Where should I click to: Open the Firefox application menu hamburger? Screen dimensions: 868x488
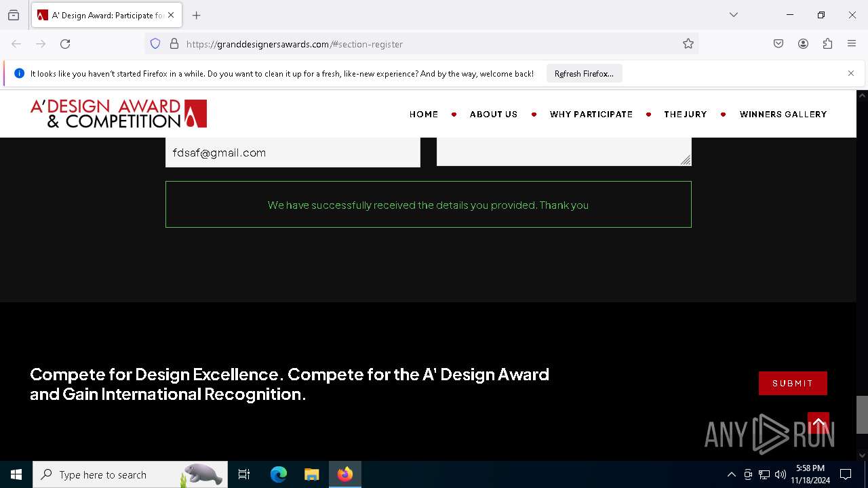click(x=852, y=44)
